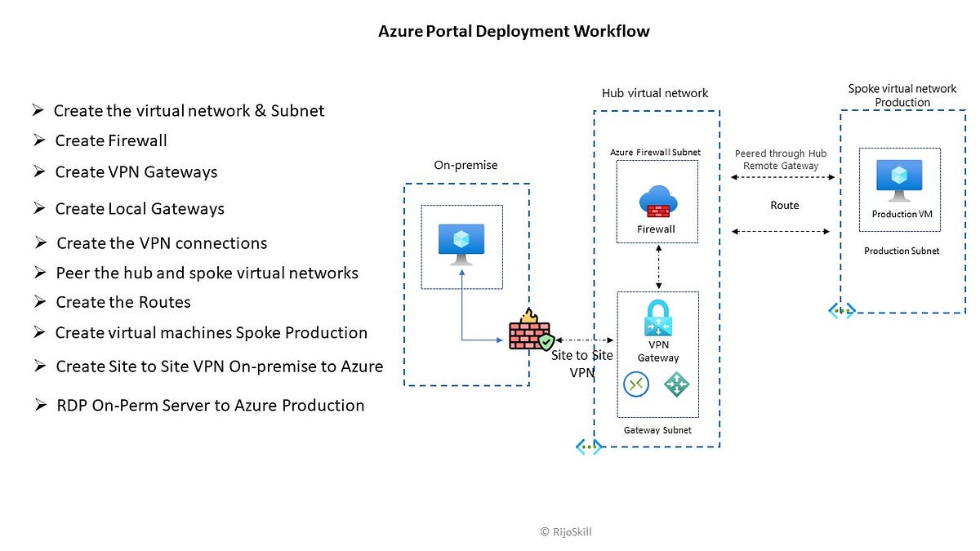The height and width of the screenshot is (551, 980).
Task: Click the teal route table diamond icon
Action: 677,384
